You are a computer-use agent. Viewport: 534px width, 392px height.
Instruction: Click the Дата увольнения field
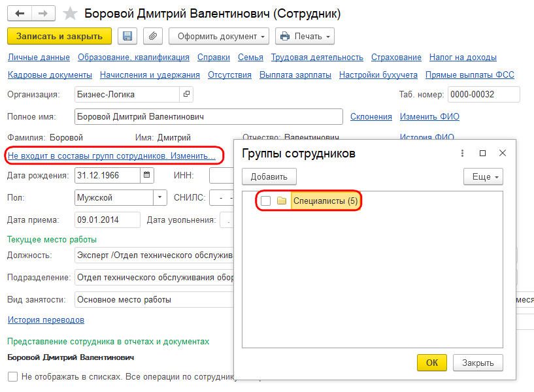[x=227, y=220]
